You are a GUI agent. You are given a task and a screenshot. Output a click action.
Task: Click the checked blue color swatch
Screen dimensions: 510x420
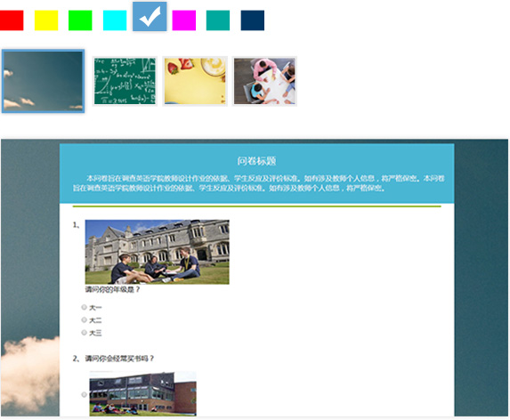click(150, 17)
